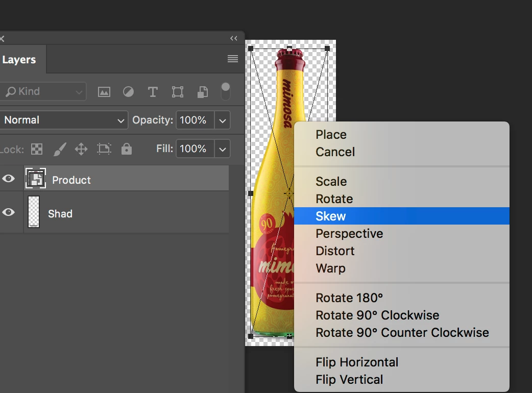
Task: Open Layers panel hamburger menu
Action: tap(233, 59)
